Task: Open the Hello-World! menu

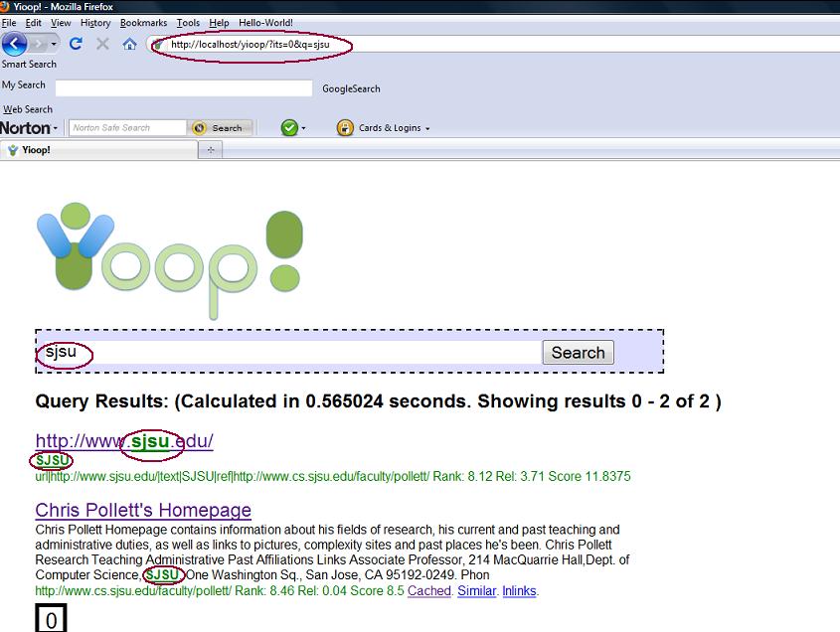Action: click(x=265, y=23)
